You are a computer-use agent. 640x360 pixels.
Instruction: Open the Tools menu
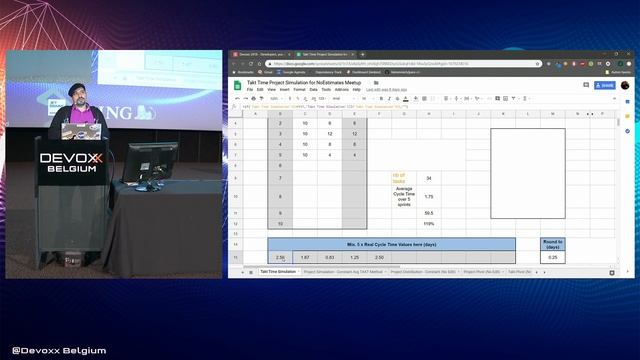[326, 89]
